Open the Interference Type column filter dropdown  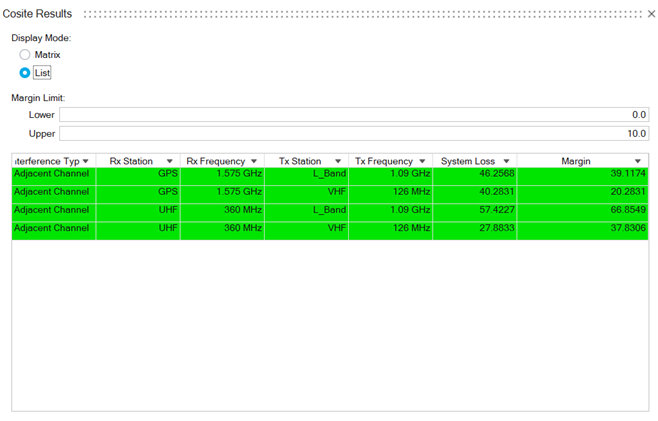click(x=86, y=161)
